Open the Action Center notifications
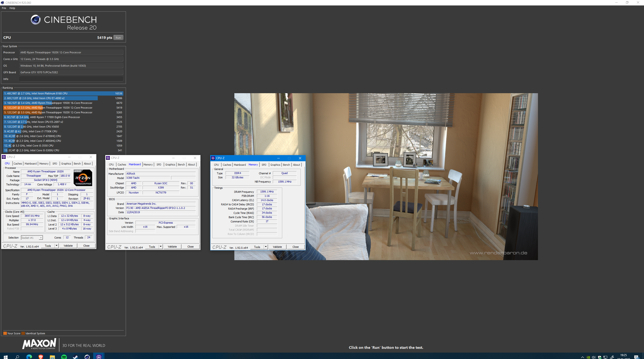Image resolution: width=644 pixels, height=359 pixels. point(636,357)
